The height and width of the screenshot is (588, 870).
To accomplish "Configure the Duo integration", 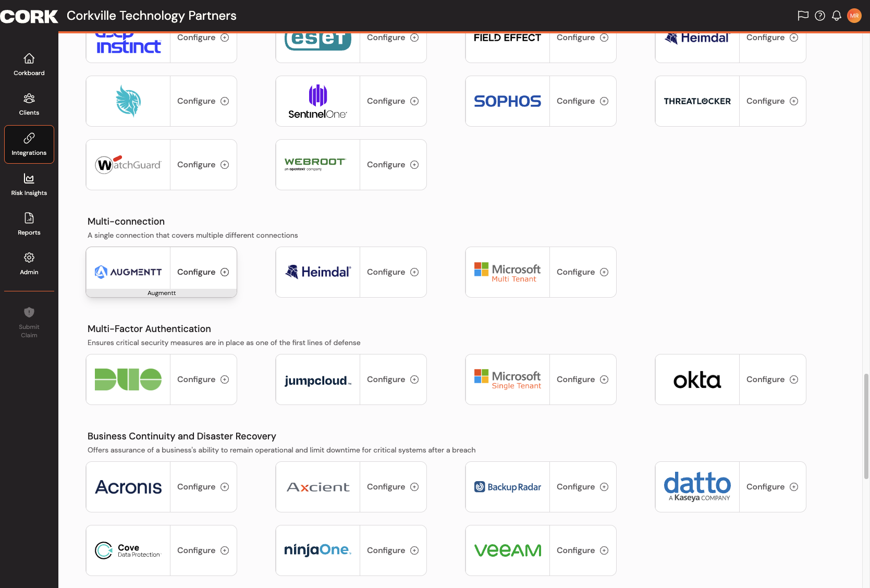I will 203,379.
